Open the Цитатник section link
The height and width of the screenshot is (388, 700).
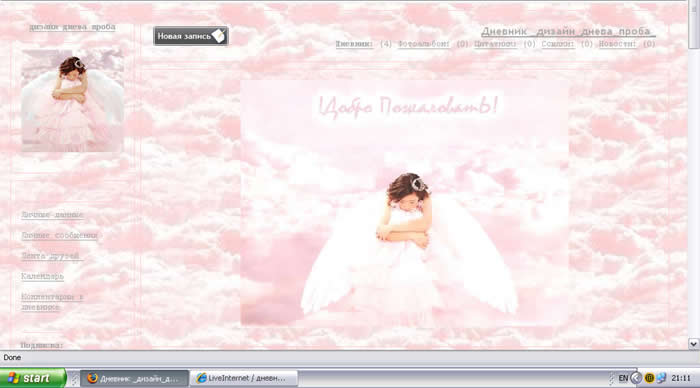(x=495, y=44)
